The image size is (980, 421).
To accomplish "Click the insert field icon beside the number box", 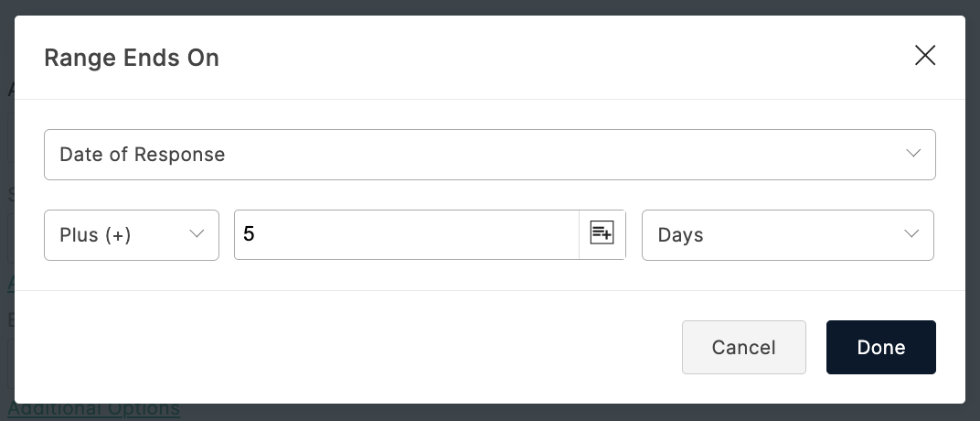I will point(602,234).
